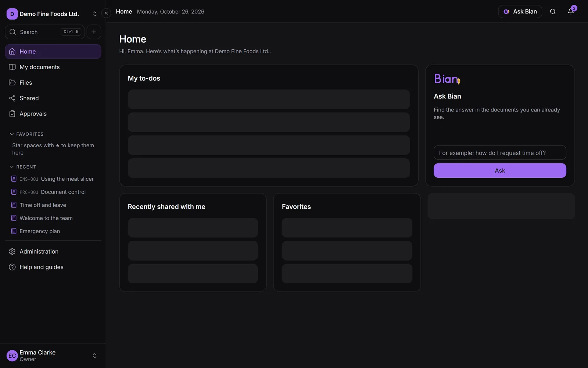Open the notifications bell
Screen dimensions: 588x368
[571, 11]
